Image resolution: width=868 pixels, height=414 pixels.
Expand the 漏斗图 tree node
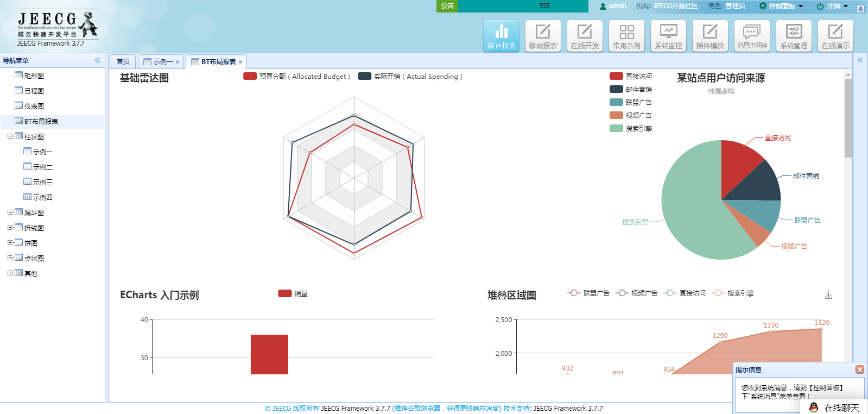pyautogui.click(x=10, y=212)
